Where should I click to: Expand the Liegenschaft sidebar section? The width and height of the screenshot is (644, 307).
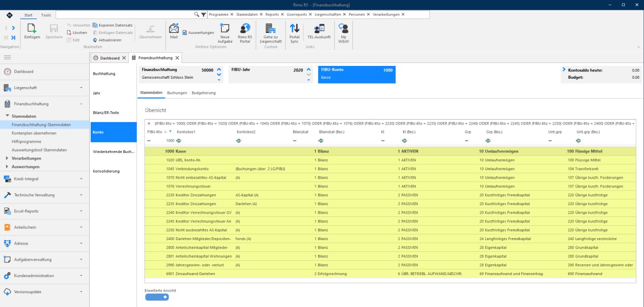81,88
